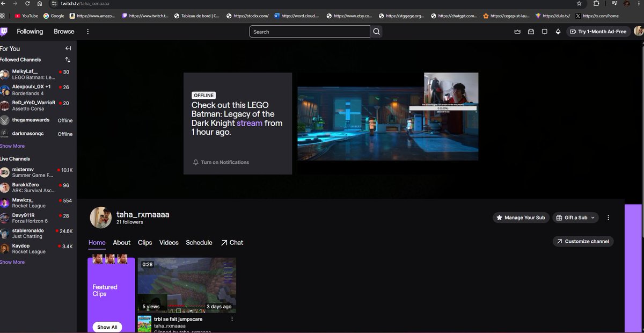Click into the Twitch Search field

pyautogui.click(x=310, y=32)
